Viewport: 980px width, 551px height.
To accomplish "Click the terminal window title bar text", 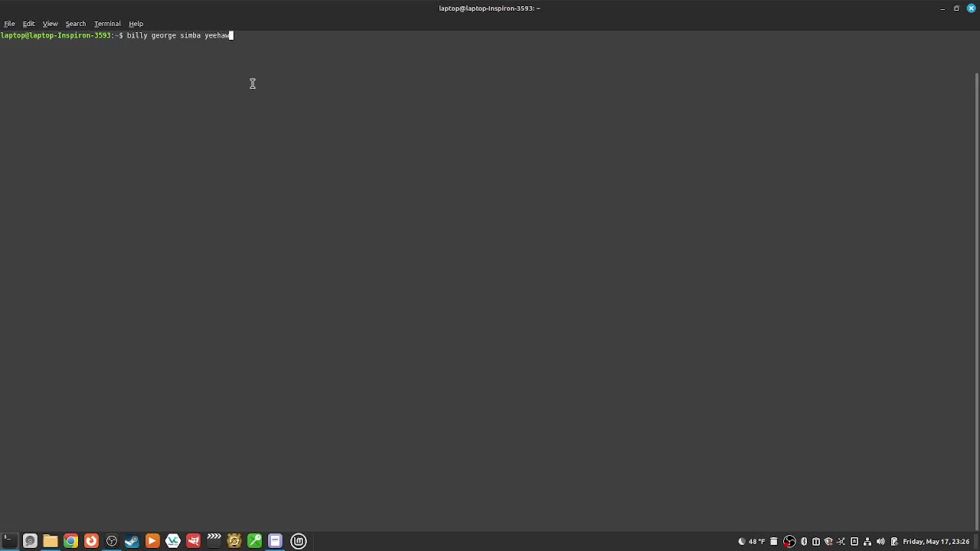I will pos(490,8).
